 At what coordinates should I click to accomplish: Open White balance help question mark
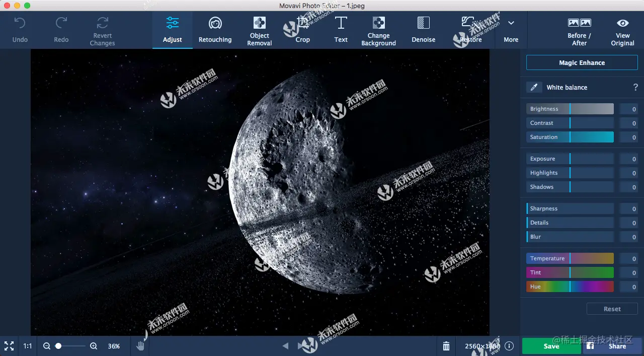[635, 87]
